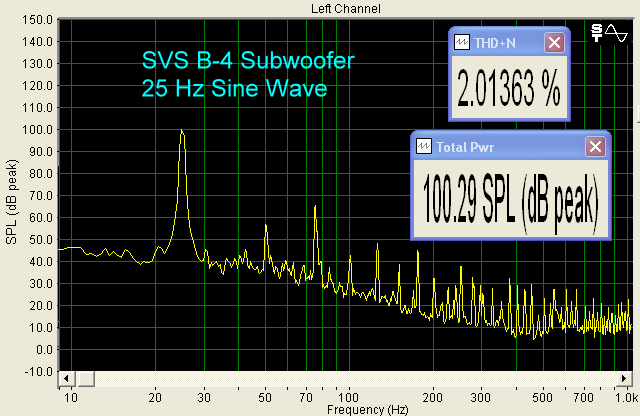
Task: Click the 100 dB fundamental peak tip
Action: 182,131
